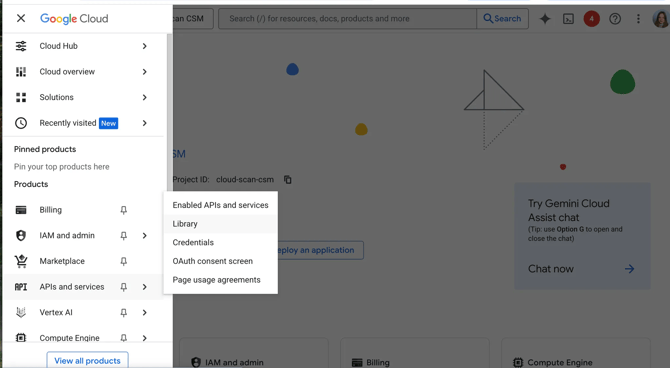Image resolution: width=670 pixels, height=368 pixels.
Task: Expand the IAM and admin submenu arrow
Action: [144, 236]
